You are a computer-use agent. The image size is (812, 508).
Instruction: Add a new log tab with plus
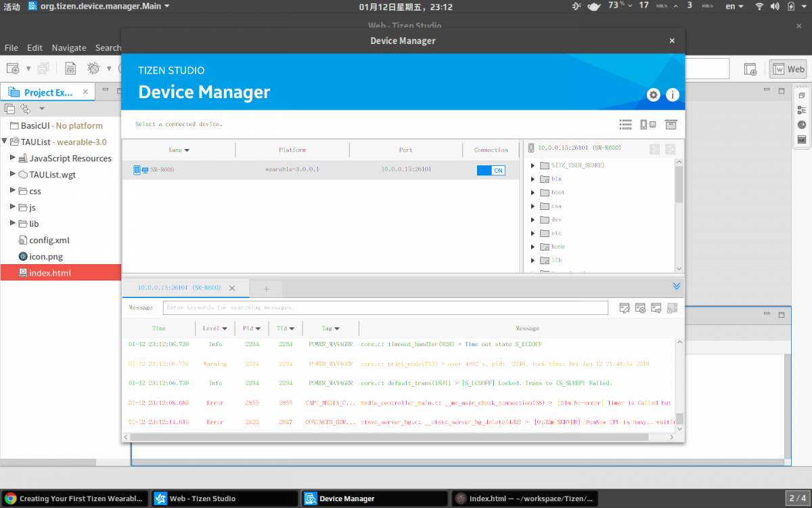[266, 289]
